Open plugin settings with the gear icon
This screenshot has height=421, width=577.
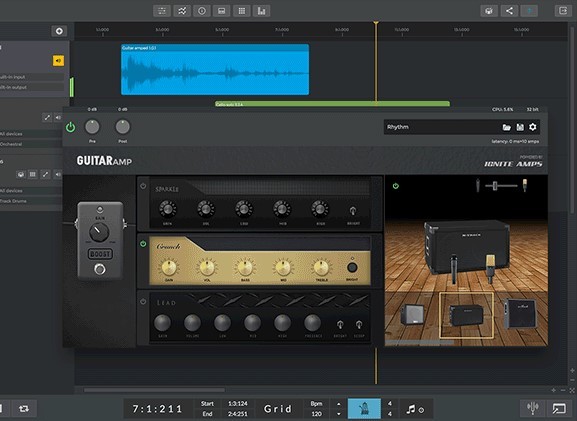coord(532,127)
